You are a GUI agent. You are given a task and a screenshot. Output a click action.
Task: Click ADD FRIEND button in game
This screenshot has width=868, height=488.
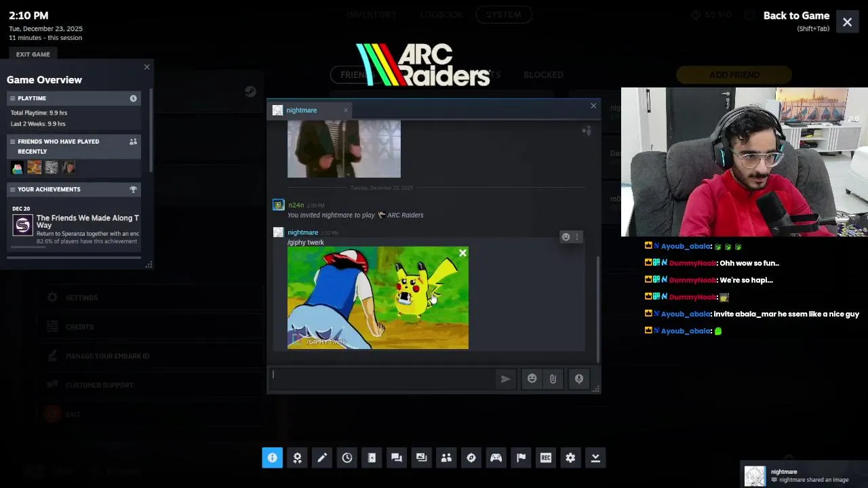pos(734,75)
